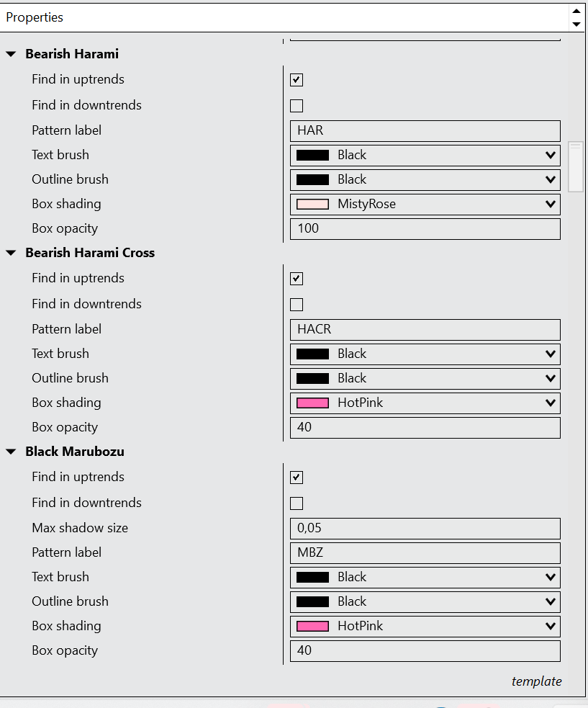The width and height of the screenshot is (588, 708).
Task: Collapse the Black Marubozu section
Action: pyautogui.click(x=11, y=452)
